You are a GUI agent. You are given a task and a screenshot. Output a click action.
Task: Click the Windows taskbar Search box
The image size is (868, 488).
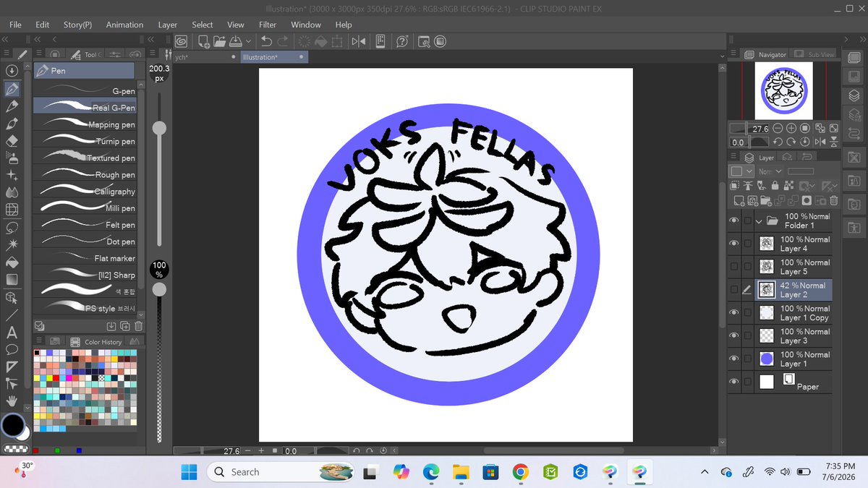click(x=281, y=472)
